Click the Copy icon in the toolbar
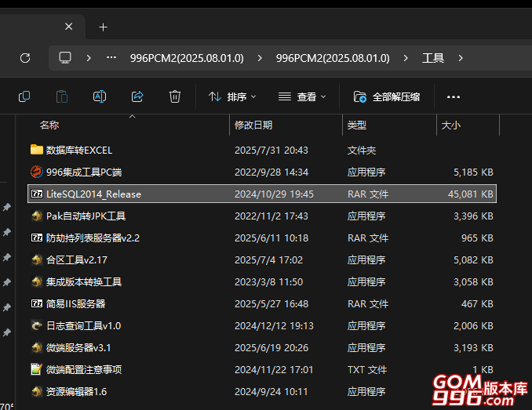Screen dimensions: 532x410 pyautogui.click(x=24, y=96)
